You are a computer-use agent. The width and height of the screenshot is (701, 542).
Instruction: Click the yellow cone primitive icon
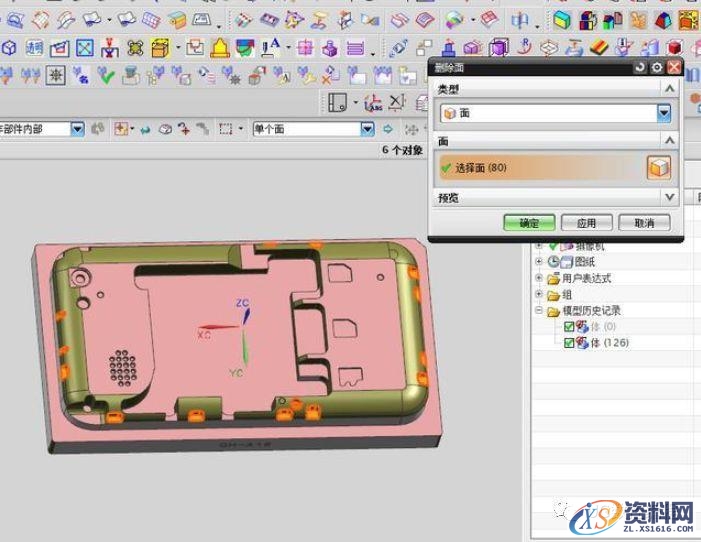pyautogui.click(x=219, y=47)
